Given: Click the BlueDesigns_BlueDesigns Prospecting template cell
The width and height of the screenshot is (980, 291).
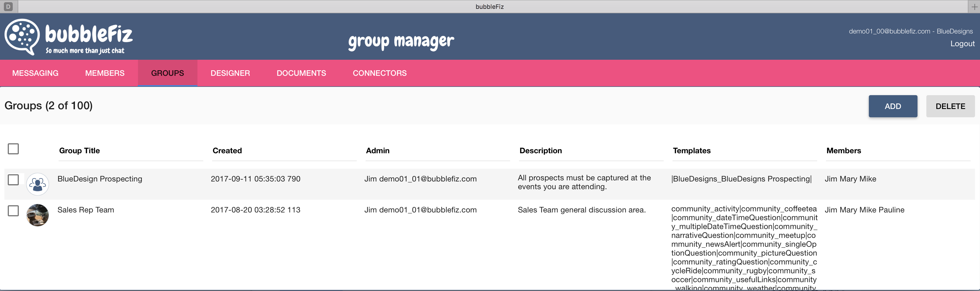Looking at the screenshot, I should [741, 179].
